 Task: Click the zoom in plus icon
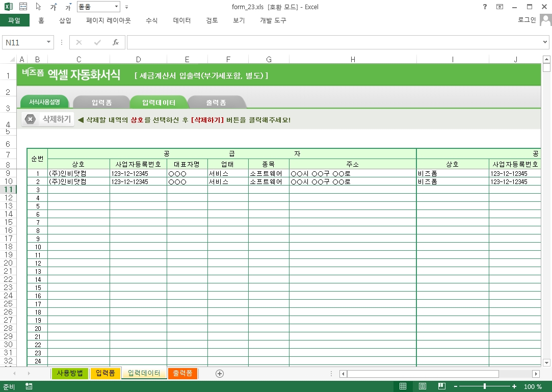point(514,386)
